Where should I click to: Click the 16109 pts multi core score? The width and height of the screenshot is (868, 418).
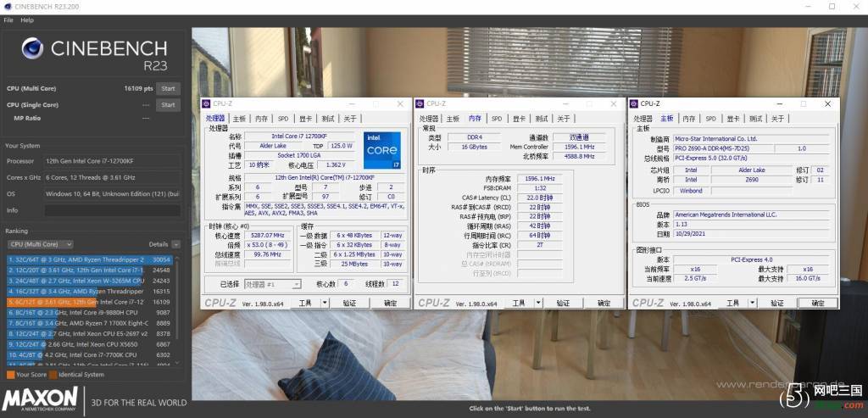138,88
